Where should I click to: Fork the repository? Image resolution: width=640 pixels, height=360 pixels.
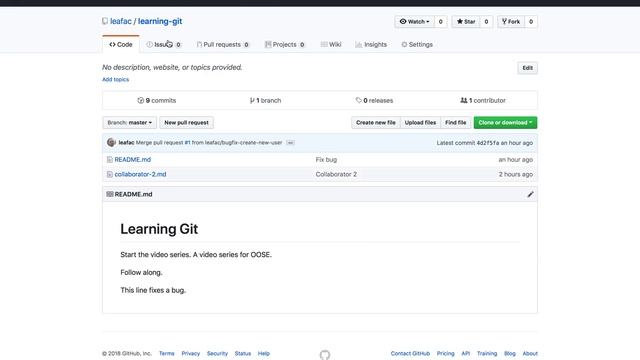[x=511, y=22]
